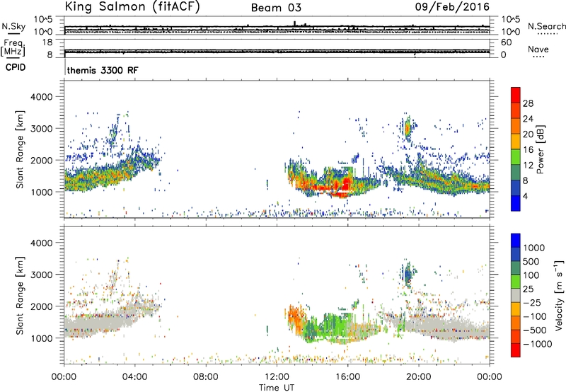The image size is (566, 392).
Task: Click the gray segment of the Velocity color bar
Action: (516, 296)
